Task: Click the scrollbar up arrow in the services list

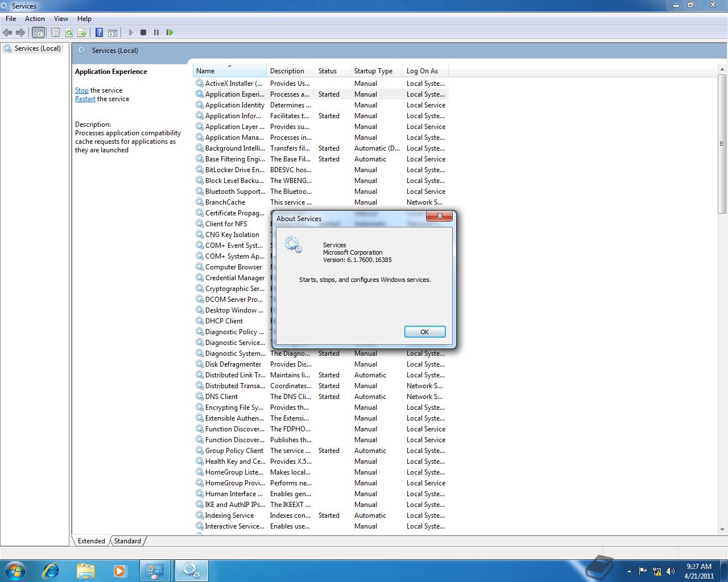Action: tap(722, 70)
